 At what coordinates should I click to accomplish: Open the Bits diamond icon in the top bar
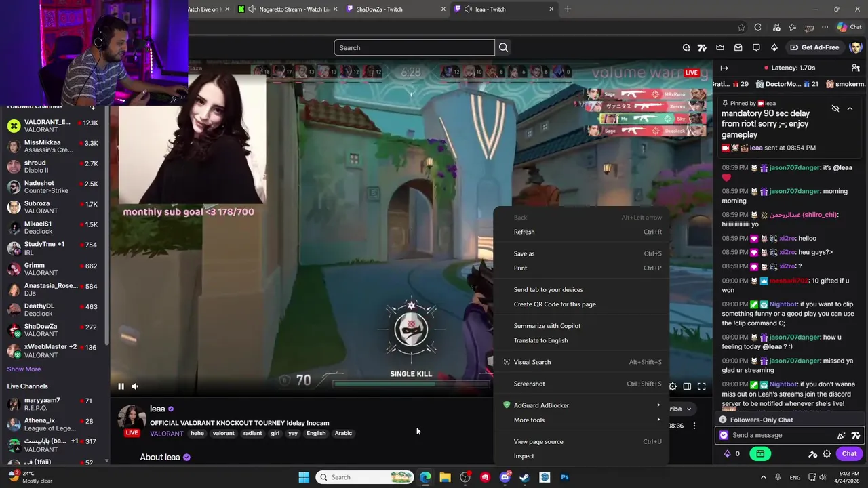pyautogui.click(x=774, y=47)
